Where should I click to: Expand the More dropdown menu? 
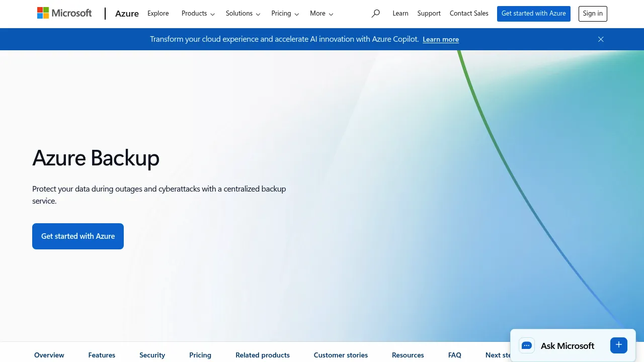pos(321,14)
